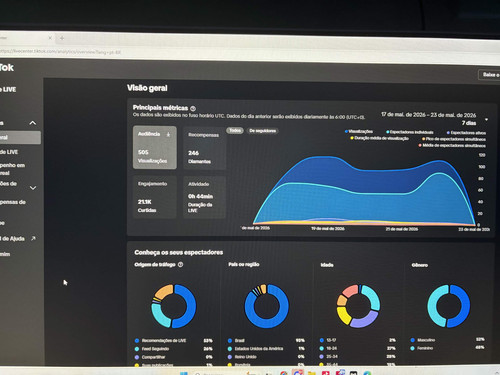
Task: Click the País ou região donut chart
Action: (266, 306)
